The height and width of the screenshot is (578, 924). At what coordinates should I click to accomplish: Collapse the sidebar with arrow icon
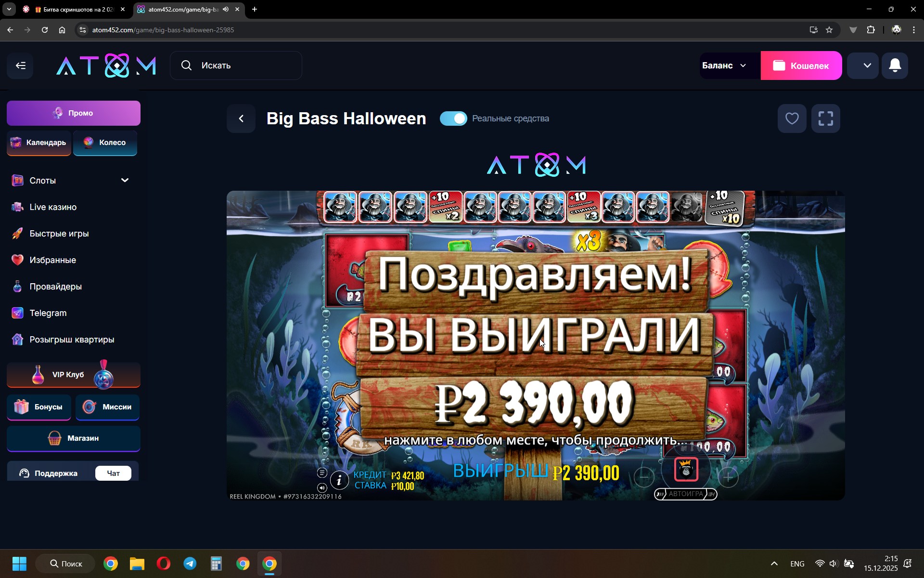point(20,66)
